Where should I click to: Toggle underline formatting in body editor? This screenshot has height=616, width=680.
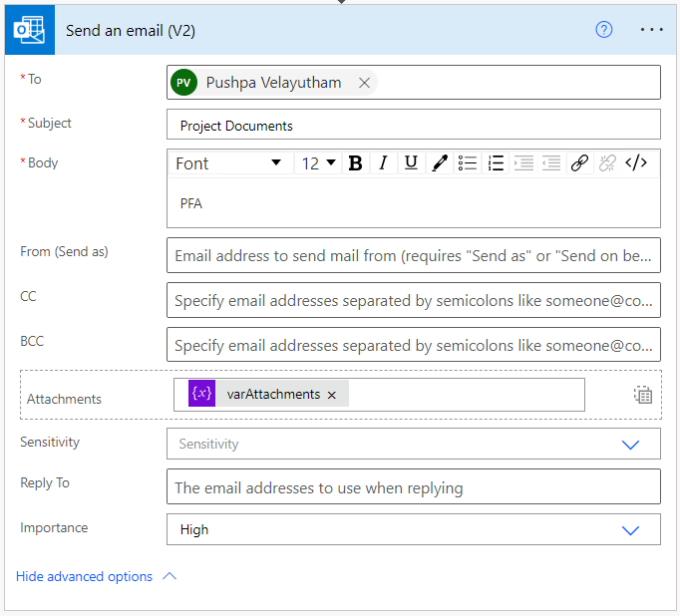click(x=411, y=163)
